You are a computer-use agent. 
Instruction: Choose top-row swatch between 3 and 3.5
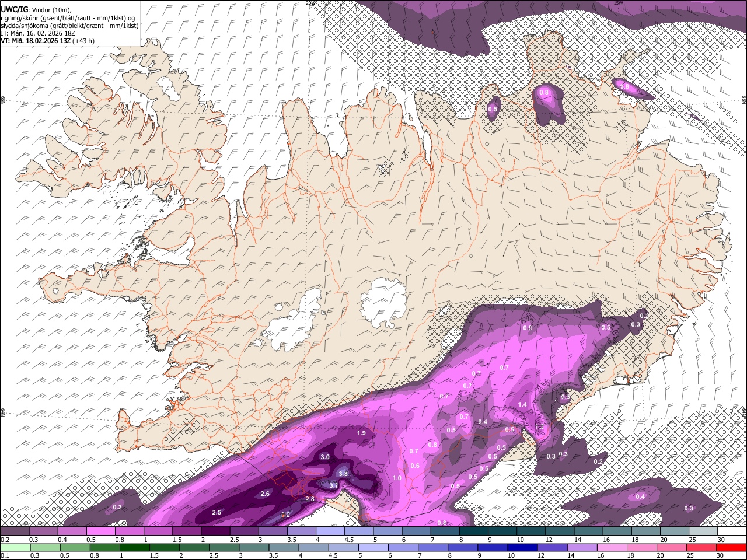(x=273, y=531)
